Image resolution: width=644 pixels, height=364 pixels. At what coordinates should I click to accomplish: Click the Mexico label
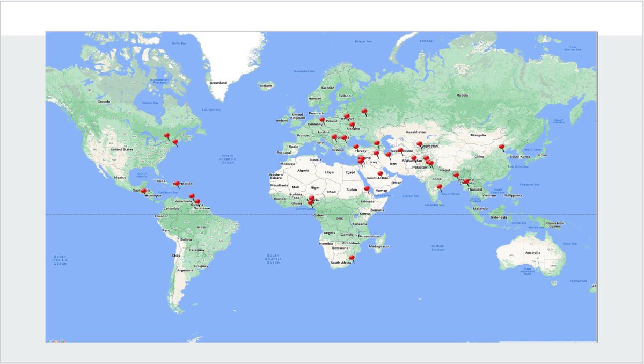[119, 177]
